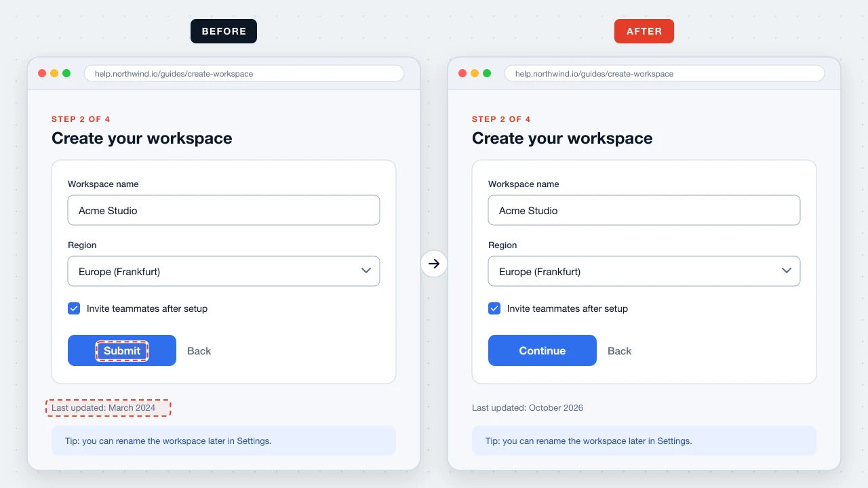Click 'Workspace name' label in Before window
Viewport: 868px width, 488px height.
pyautogui.click(x=103, y=184)
